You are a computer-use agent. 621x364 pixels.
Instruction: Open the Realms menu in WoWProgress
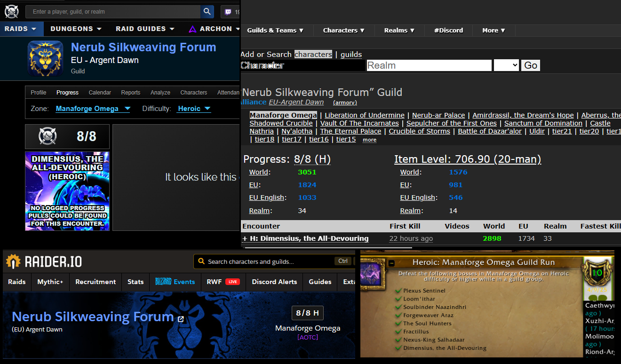(399, 30)
